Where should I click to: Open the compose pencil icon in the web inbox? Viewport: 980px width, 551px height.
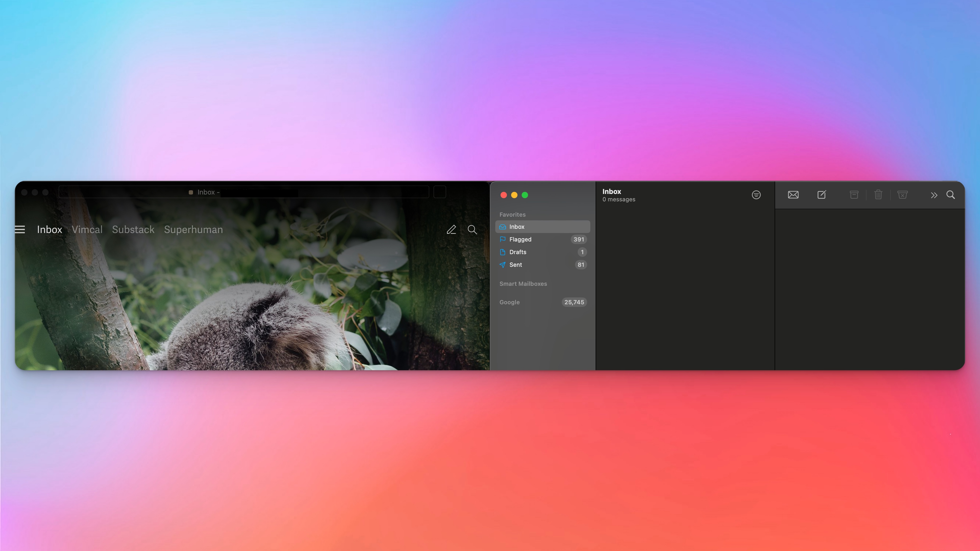click(x=451, y=230)
